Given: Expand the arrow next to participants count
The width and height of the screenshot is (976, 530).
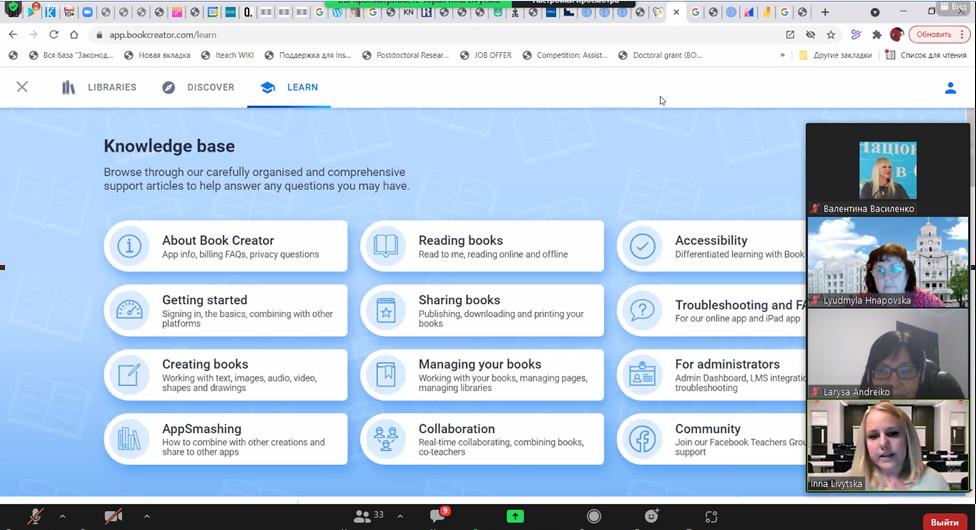Looking at the screenshot, I should click(400, 516).
